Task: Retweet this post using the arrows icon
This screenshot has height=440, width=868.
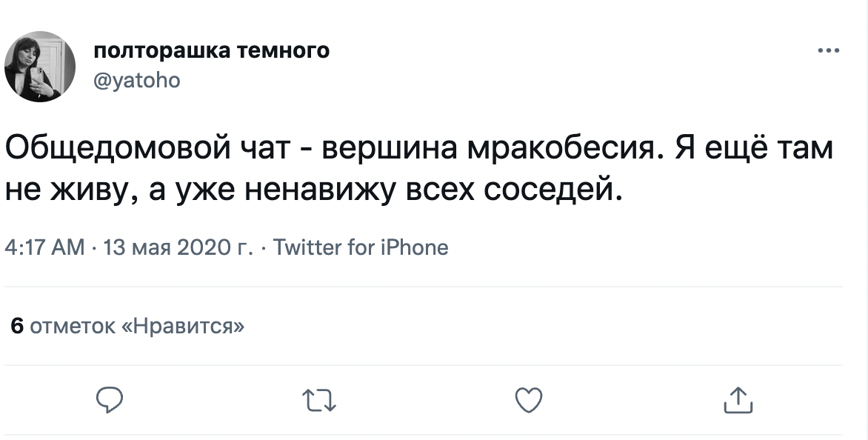Action: [319, 400]
